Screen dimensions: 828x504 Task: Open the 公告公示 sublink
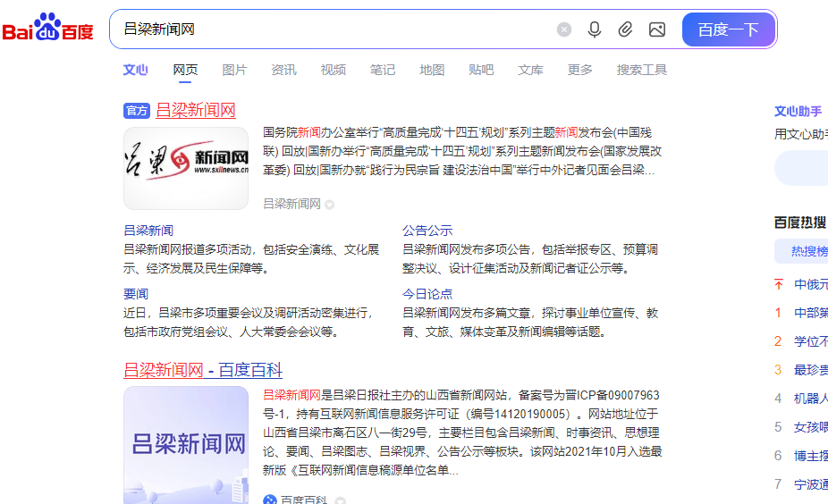coord(427,231)
